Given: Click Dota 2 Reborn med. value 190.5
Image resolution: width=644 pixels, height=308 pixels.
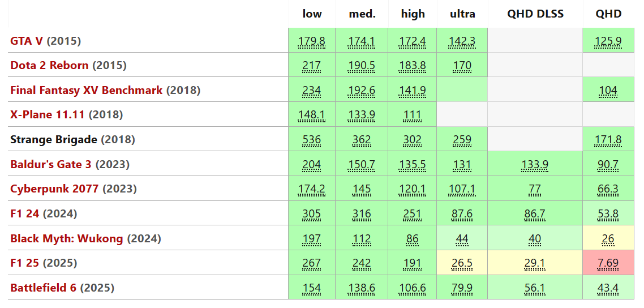Looking at the screenshot, I should tap(362, 66).
